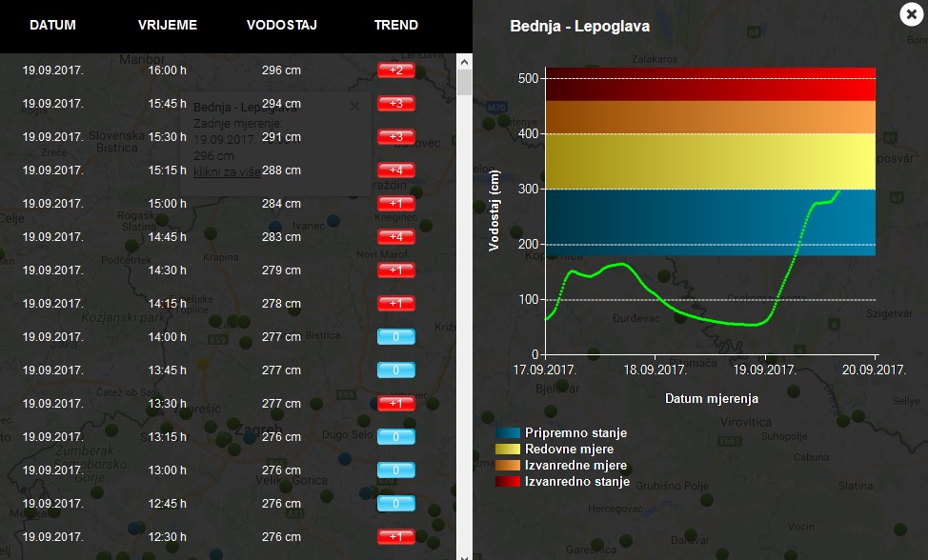
Task: Close the Bednja - Lepoglava chart panel
Action: pyautogui.click(x=912, y=13)
